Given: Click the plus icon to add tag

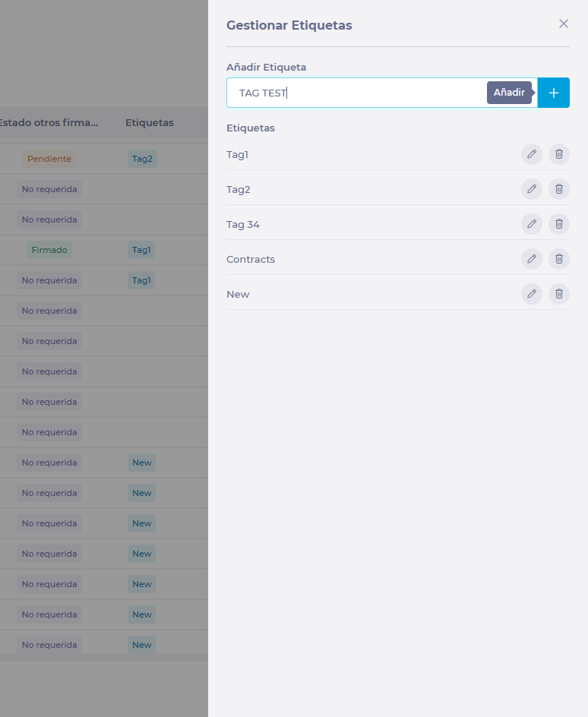Looking at the screenshot, I should pos(553,93).
